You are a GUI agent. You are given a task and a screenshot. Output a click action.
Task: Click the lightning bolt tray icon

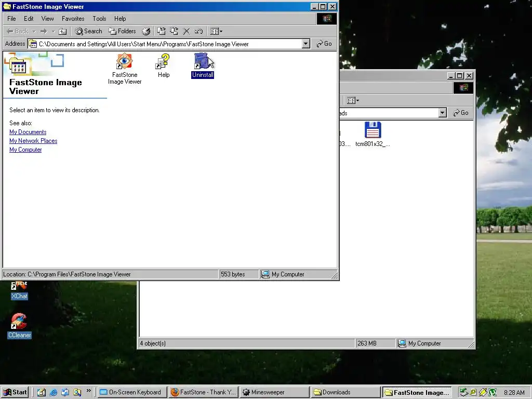(483, 393)
